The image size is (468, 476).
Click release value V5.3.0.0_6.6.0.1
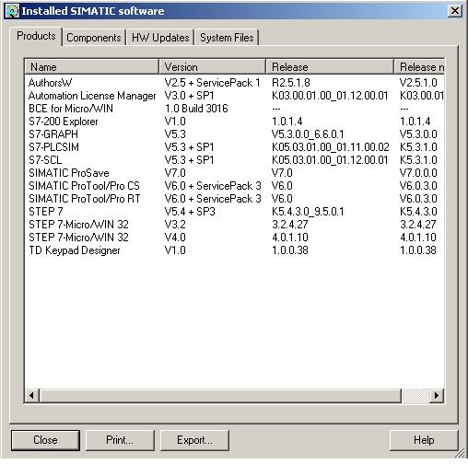tap(308, 134)
